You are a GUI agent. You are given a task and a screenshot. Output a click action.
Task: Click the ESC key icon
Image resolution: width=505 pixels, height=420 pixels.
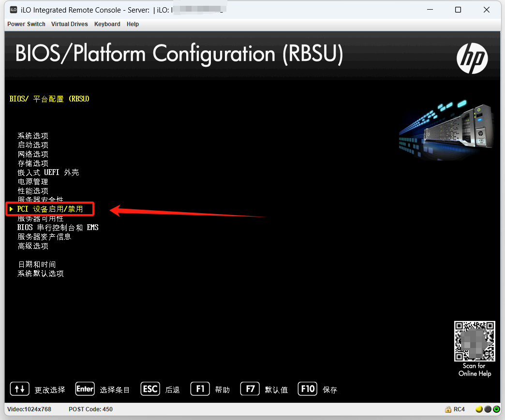click(150, 389)
